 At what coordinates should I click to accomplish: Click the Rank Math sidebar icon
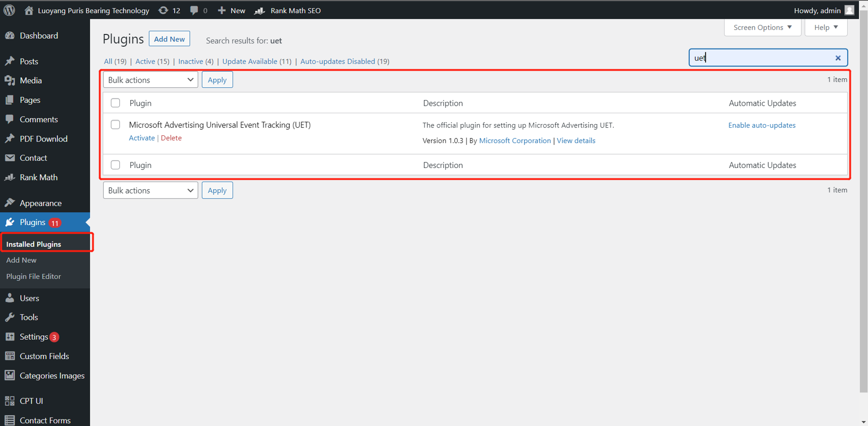coord(10,177)
